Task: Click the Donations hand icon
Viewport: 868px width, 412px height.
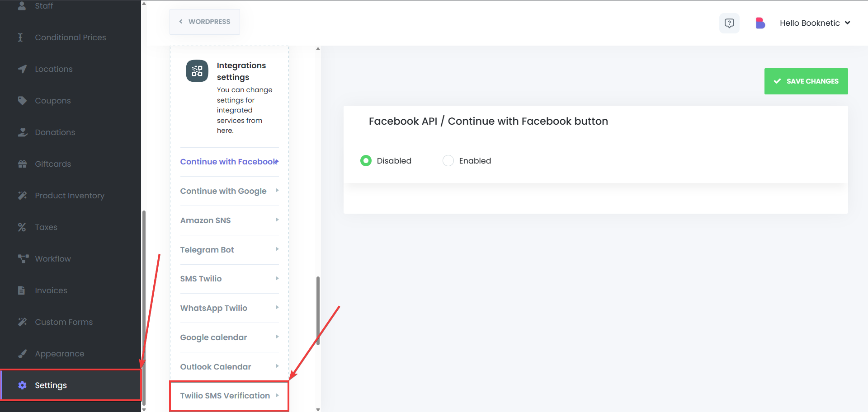Action: [x=23, y=132]
